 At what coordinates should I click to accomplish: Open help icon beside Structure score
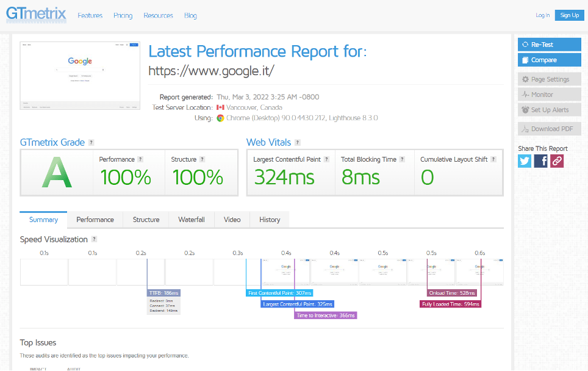pyautogui.click(x=202, y=159)
